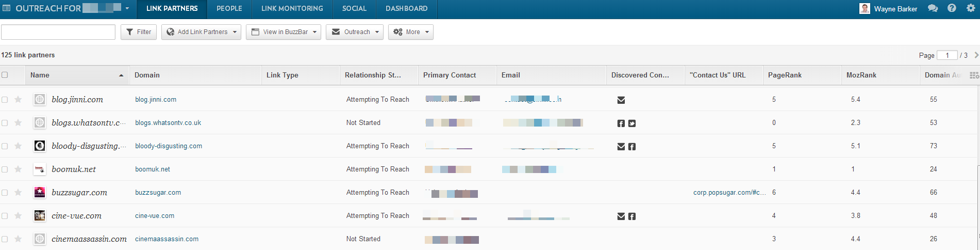Click the page number input field

point(947,55)
